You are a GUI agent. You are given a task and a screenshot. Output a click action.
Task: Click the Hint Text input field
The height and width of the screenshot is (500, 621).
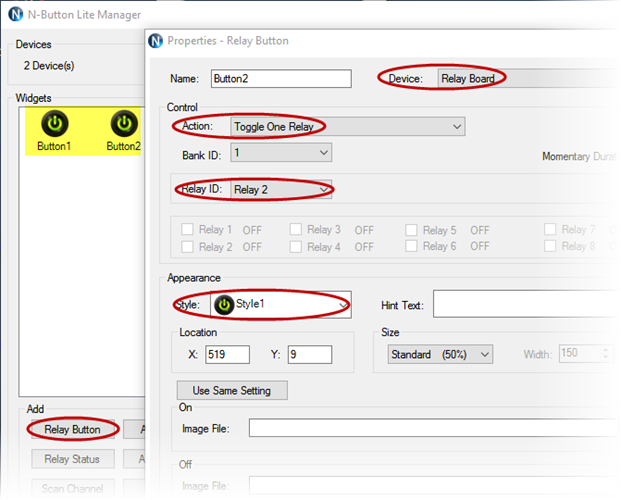[x=527, y=304]
